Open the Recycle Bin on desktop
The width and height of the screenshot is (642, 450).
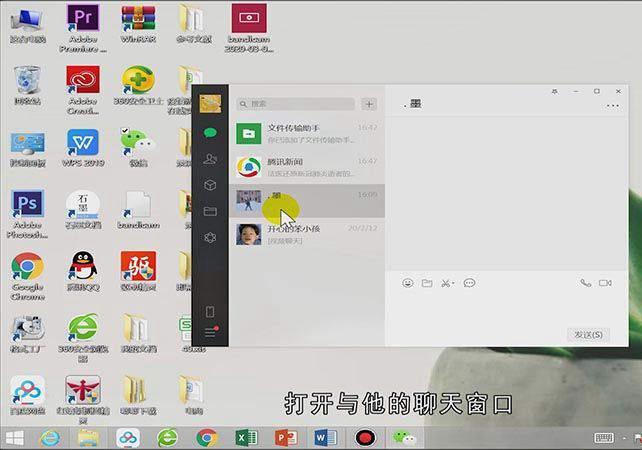click(x=27, y=86)
